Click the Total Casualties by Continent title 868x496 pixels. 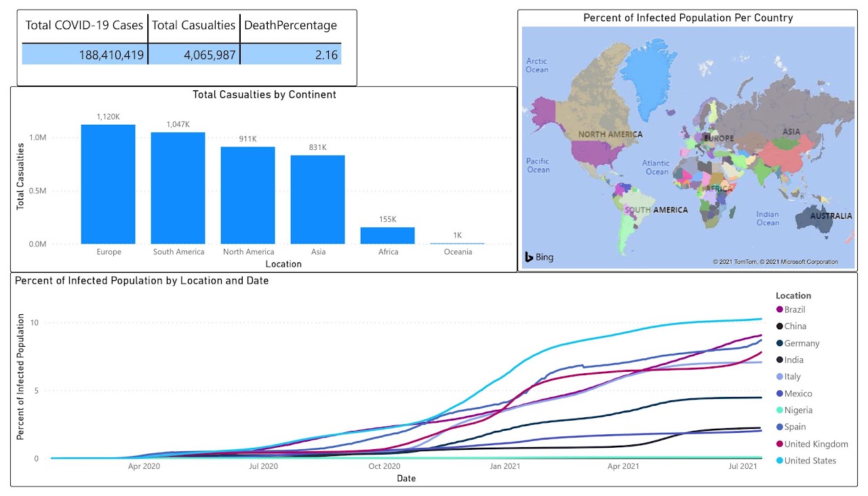[x=264, y=95]
